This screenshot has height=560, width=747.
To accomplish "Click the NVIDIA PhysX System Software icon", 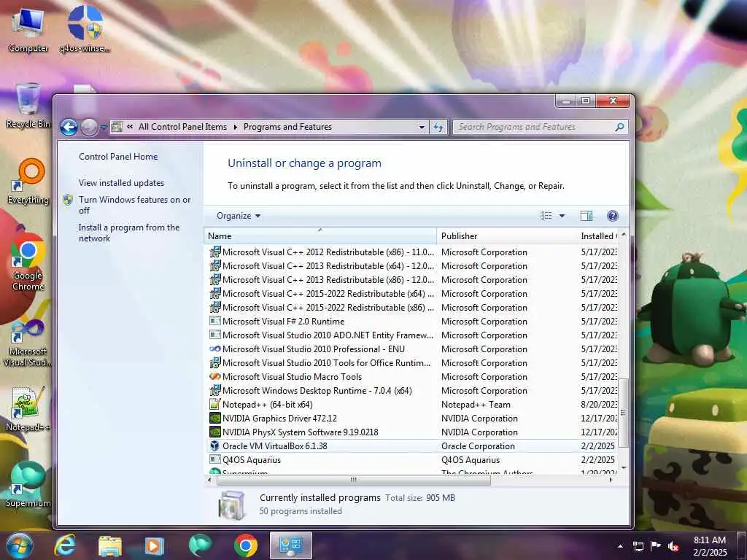I will click(x=215, y=432).
